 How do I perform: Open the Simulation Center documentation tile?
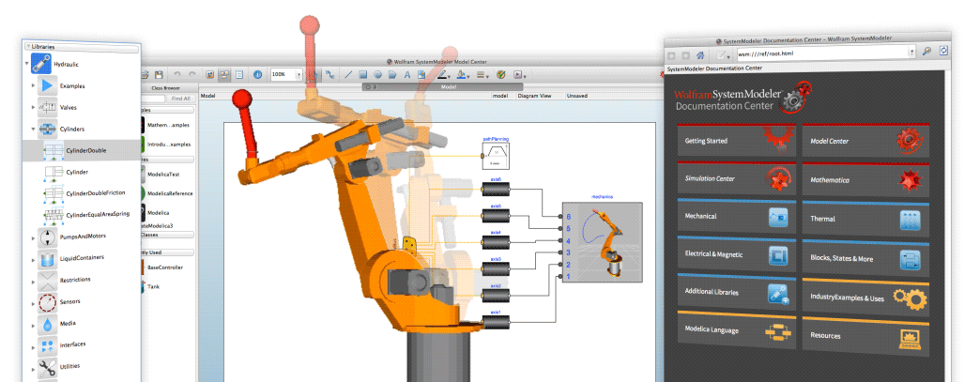click(737, 178)
